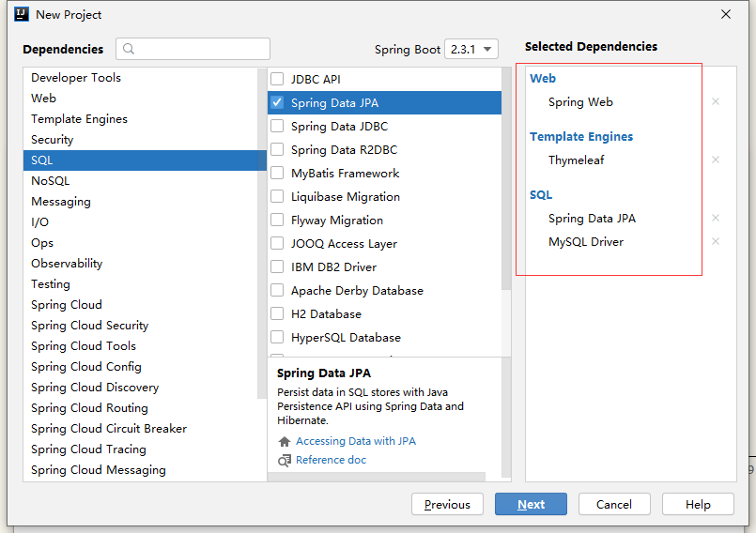Image resolution: width=756 pixels, height=533 pixels.
Task: Uncheck the Spring Data JPA checkbox
Action: tap(277, 102)
